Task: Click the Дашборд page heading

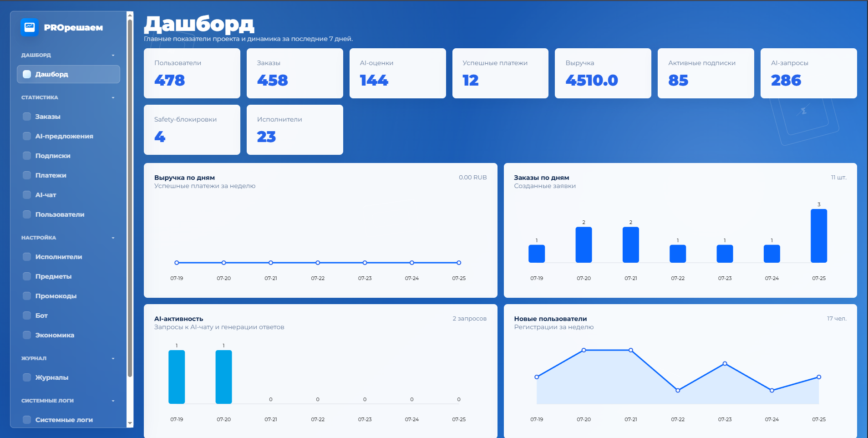Action: pos(199,24)
